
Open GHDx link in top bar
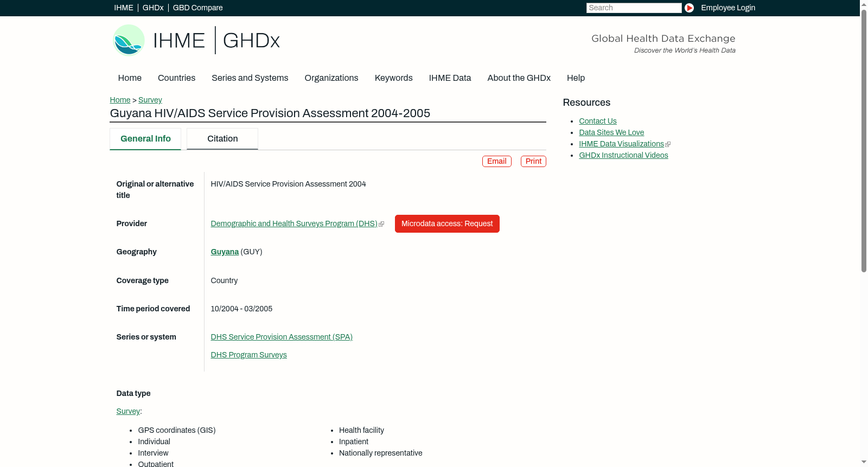(153, 8)
